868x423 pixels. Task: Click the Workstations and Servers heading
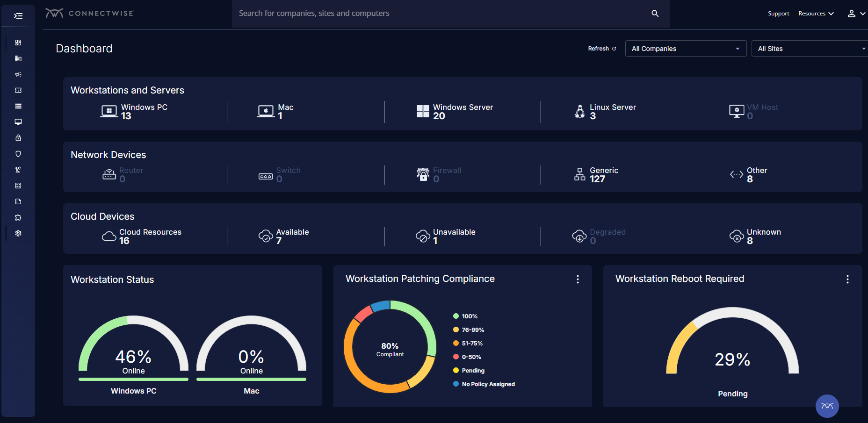pos(127,90)
